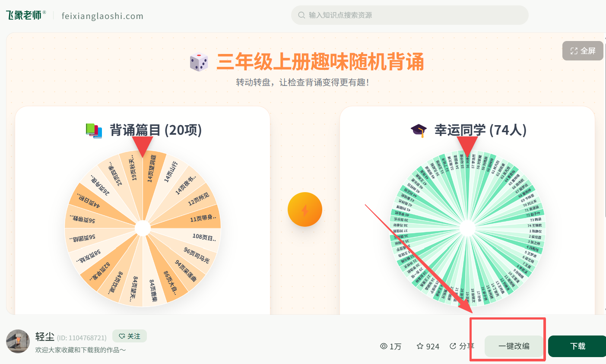Click the feixianglaoshi.com link

click(102, 16)
